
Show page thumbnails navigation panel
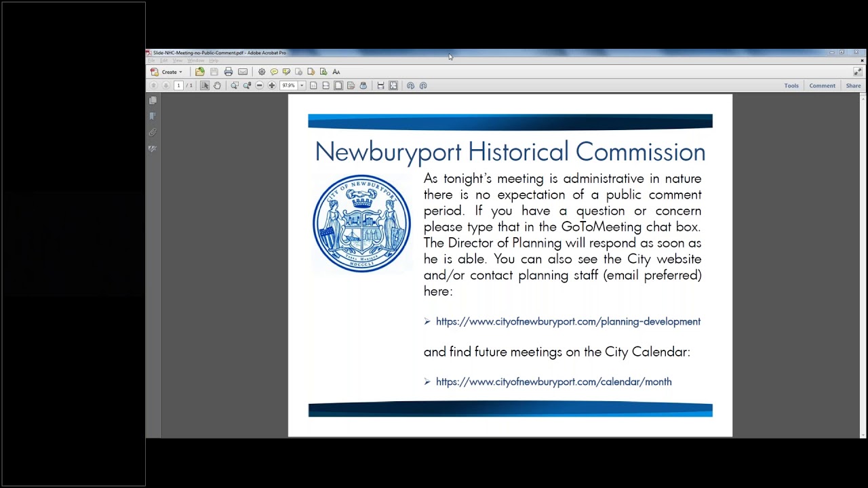(153, 100)
